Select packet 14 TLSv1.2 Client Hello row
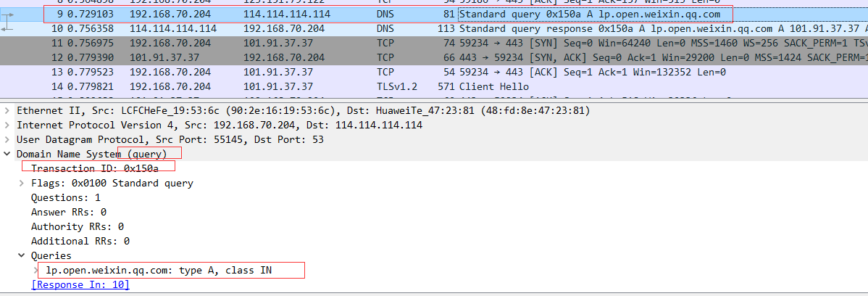Image resolution: width=868 pixels, height=296 pixels. [362, 86]
